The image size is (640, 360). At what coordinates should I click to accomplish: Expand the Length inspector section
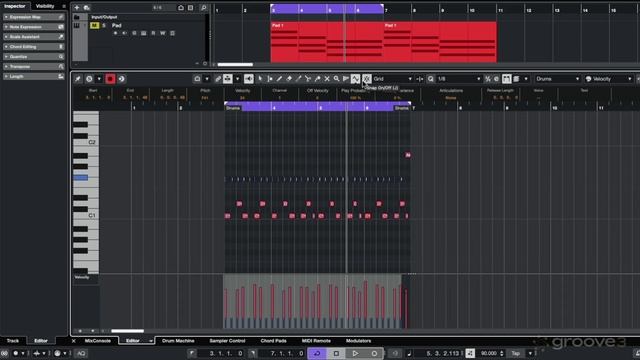tap(33, 76)
